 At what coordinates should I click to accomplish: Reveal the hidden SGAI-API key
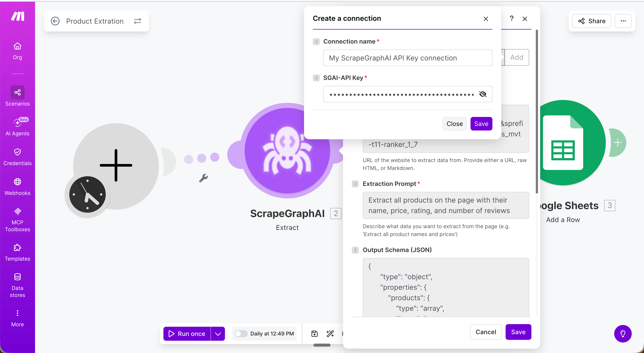[483, 94]
